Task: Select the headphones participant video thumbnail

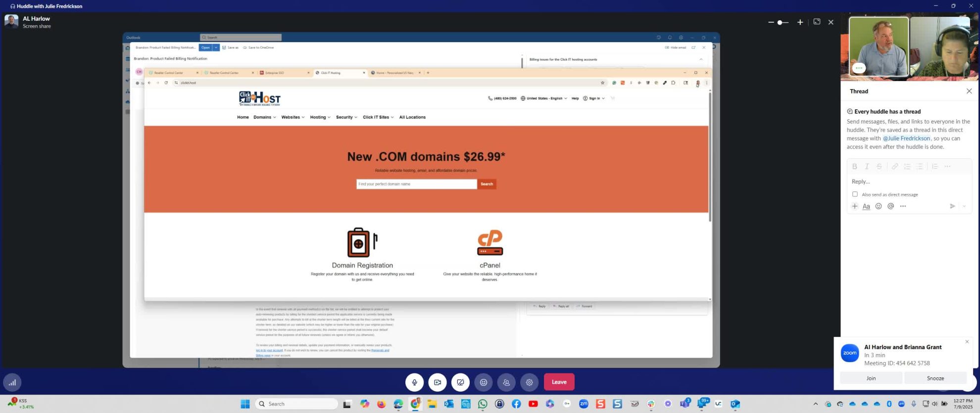Action: (x=940, y=46)
